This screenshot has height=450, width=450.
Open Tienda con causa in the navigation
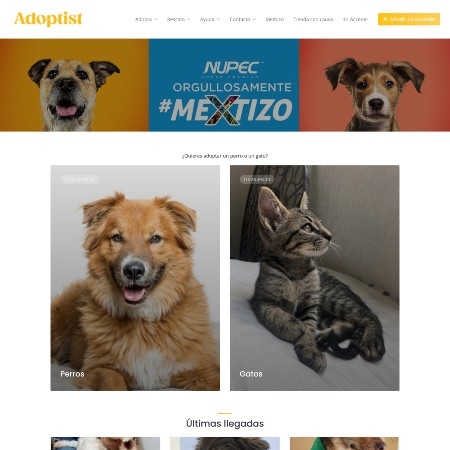(313, 19)
